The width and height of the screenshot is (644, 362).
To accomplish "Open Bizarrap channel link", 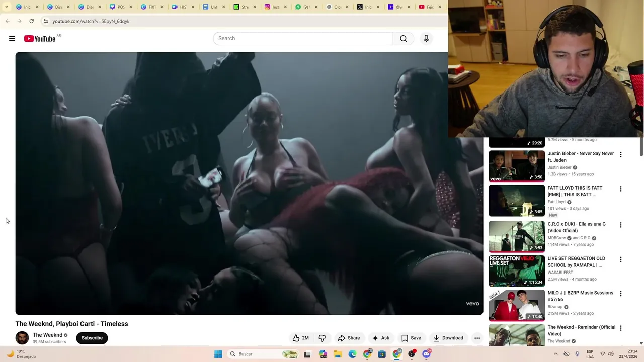I will (555, 307).
